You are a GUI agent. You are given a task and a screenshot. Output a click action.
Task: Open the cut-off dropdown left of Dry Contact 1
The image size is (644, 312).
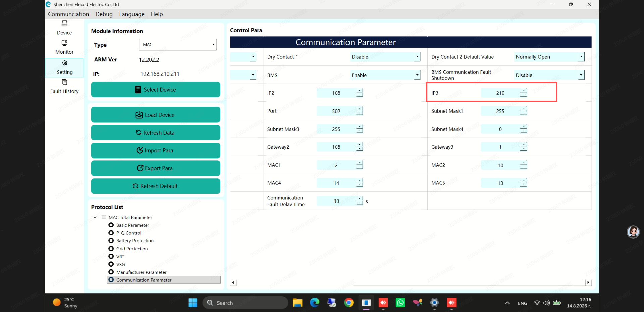tap(243, 57)
